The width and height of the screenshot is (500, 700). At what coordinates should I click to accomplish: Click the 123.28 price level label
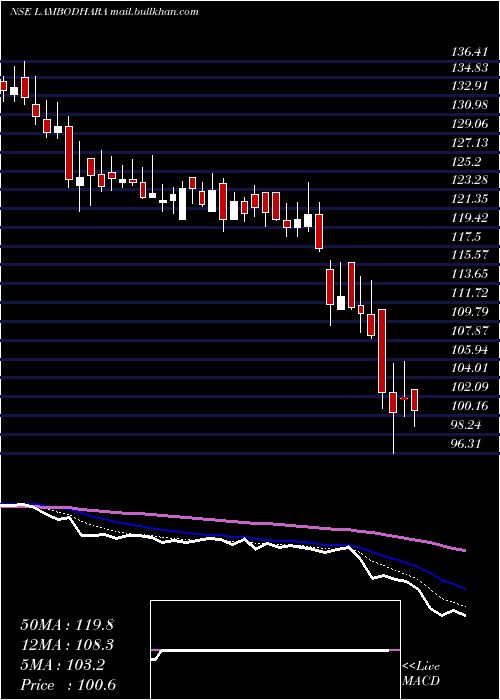[471, 180]
